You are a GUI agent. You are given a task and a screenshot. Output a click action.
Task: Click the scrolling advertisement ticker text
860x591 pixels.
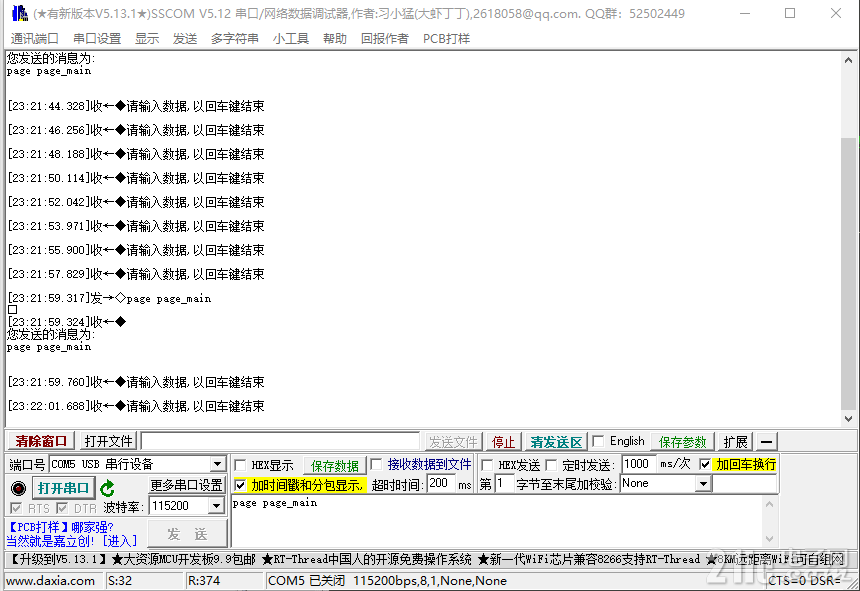point(427,559)
